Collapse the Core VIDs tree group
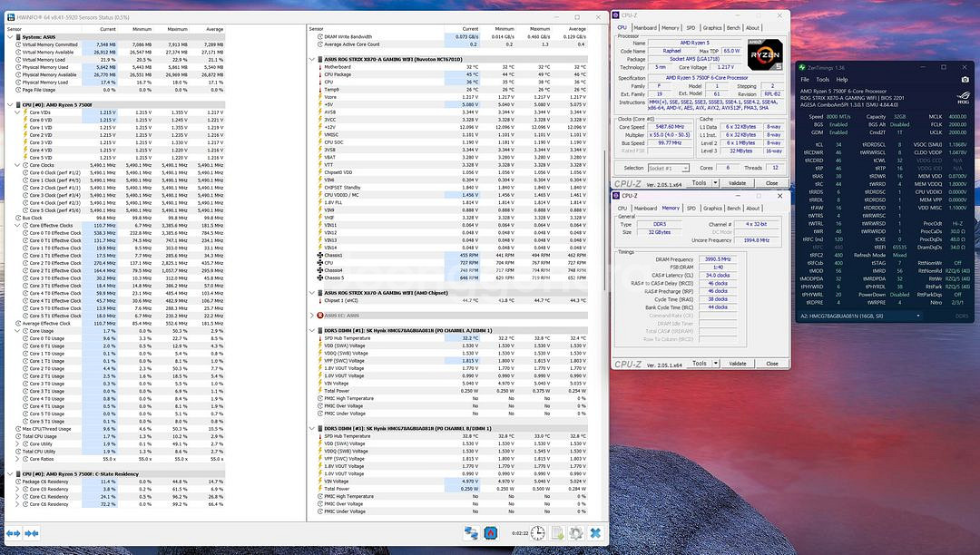 click(17, 112)
